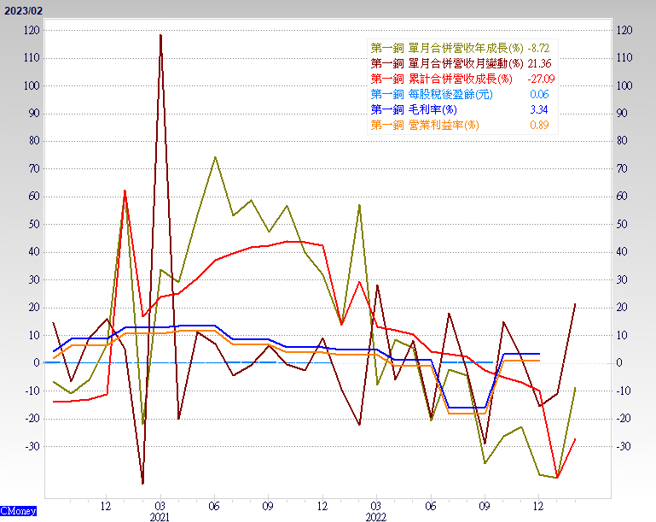Click the 2023/02 date label
656x522 pixels.
[23, 9]
